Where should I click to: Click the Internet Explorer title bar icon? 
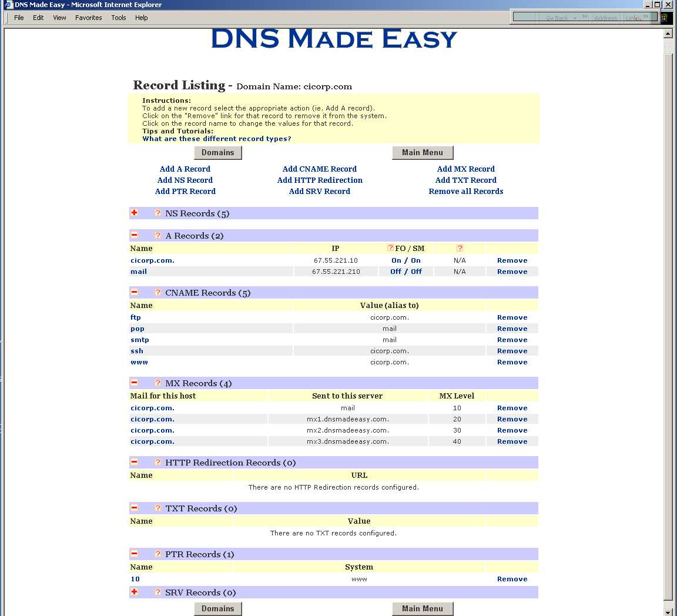(9, 4)
